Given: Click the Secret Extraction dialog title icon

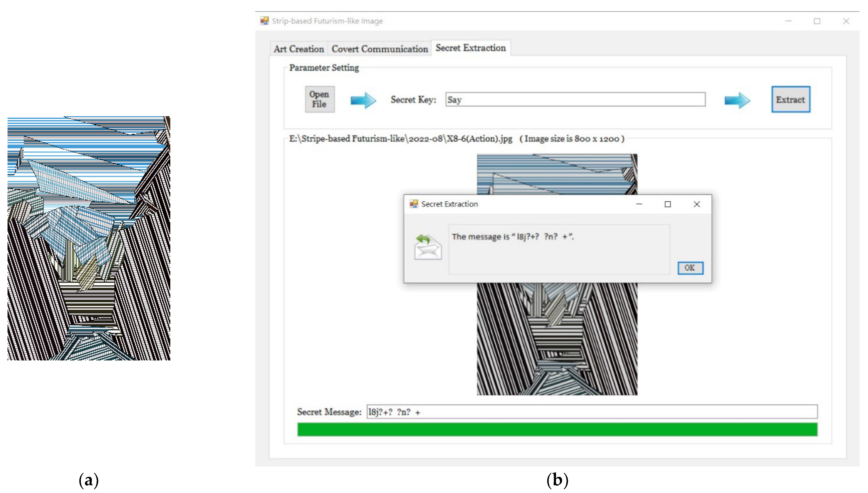Looking at the screenshot, I should coord(413,204).
